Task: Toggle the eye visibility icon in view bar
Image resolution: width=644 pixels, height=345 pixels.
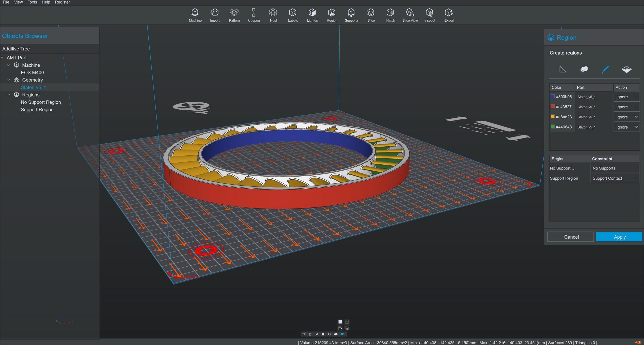Action: point(329,334)
